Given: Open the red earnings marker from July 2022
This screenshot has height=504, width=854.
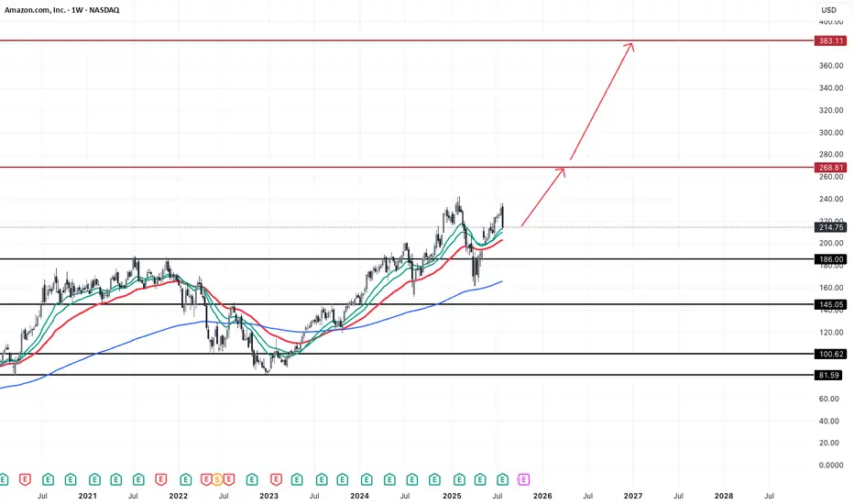Looking at the screenshot, I should 229,479.
